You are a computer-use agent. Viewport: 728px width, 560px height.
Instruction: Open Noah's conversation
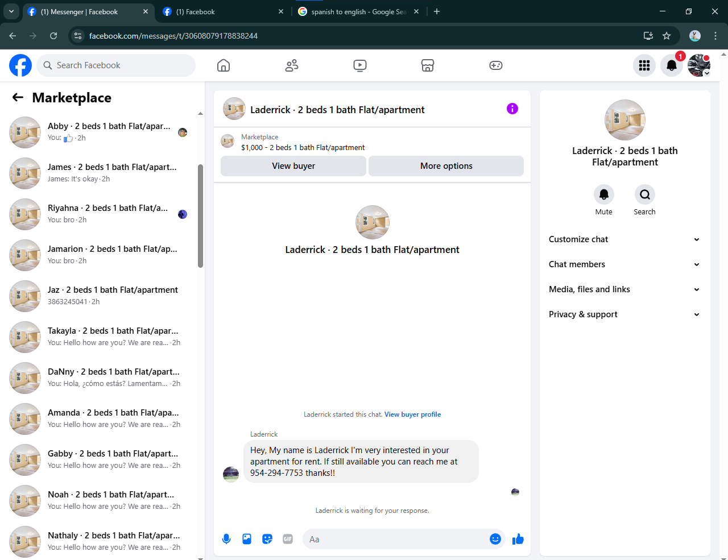(x=100, y=501)
